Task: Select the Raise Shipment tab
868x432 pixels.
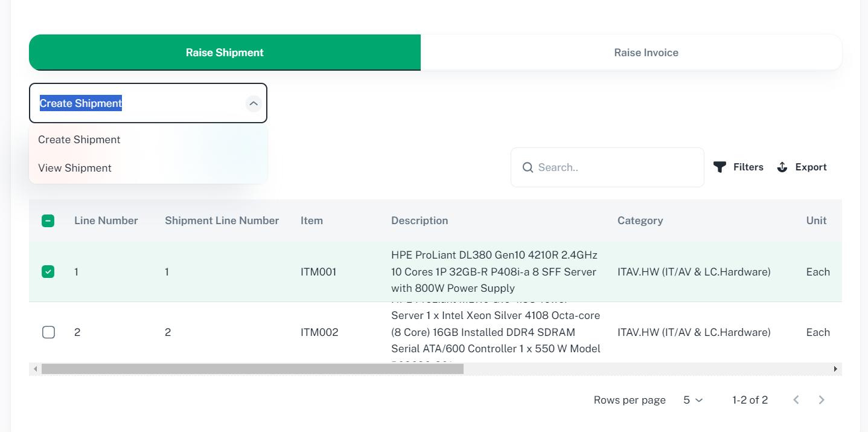Action: point(225,53)
